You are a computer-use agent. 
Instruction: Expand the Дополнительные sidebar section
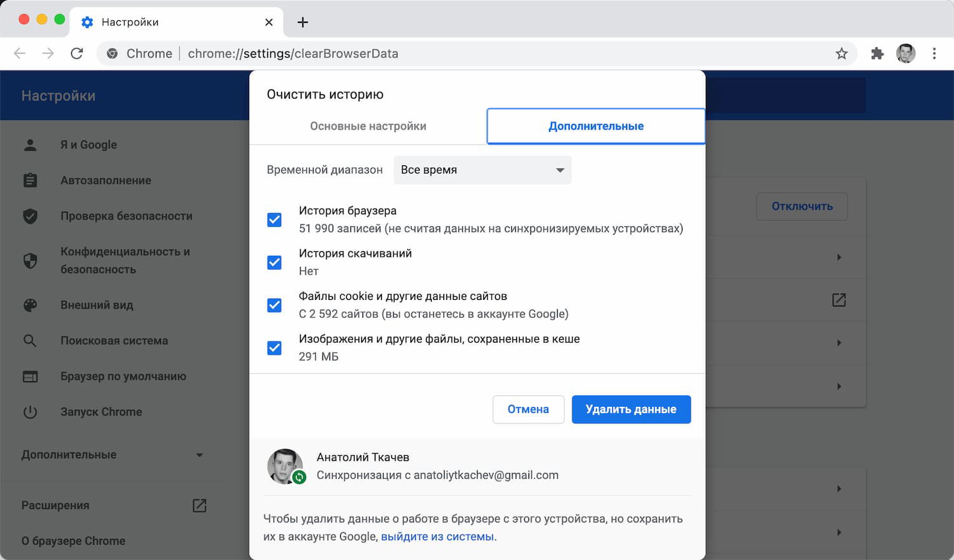[x=113, y=455]
